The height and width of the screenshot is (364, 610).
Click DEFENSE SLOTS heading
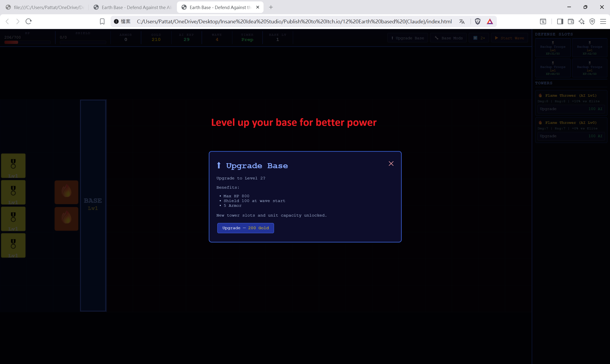tap(554, 34)
